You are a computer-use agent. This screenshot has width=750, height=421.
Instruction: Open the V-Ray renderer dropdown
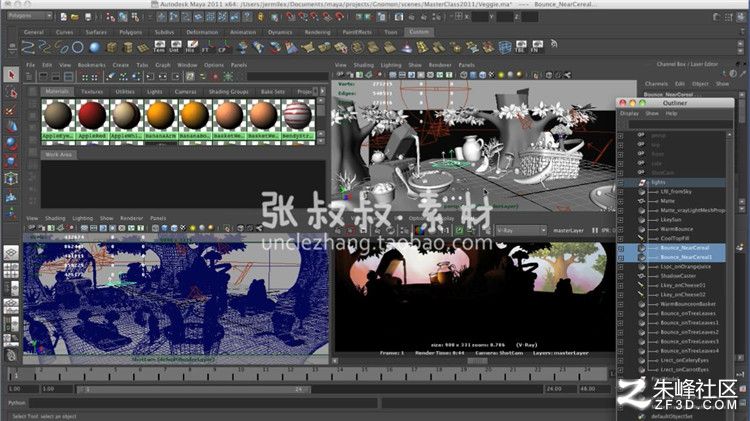click(x=521, y=231)
